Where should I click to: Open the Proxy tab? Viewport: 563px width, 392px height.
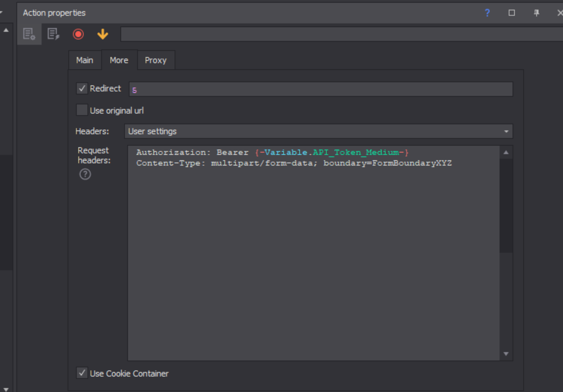[156, 60]
